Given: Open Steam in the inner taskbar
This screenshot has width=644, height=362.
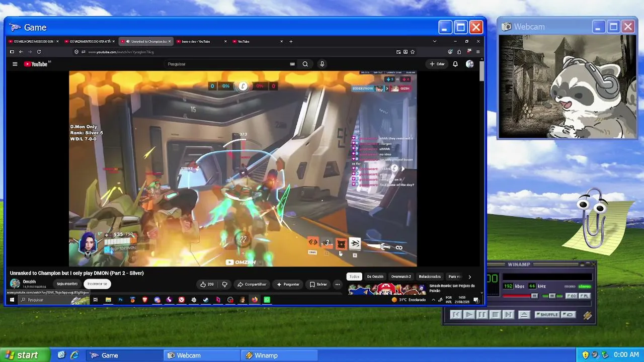Looking at the screenshot, I should click(206, 300).
